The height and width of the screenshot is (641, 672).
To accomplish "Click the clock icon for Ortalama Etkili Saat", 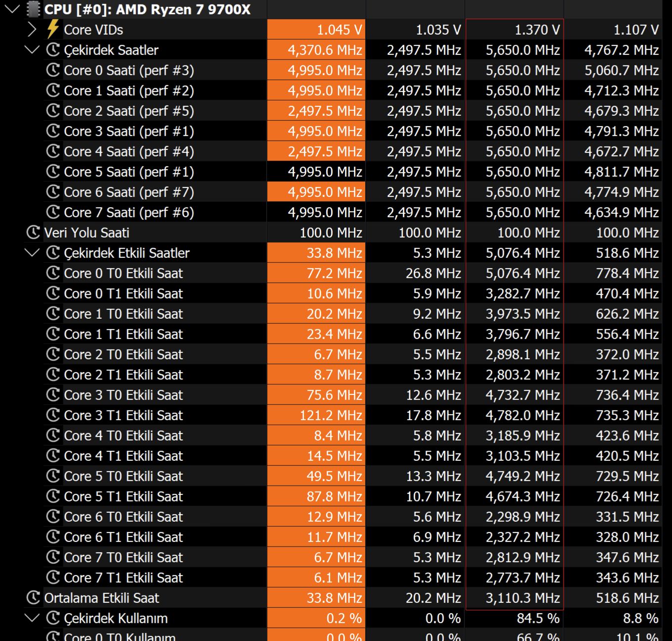I will [33, 597].
